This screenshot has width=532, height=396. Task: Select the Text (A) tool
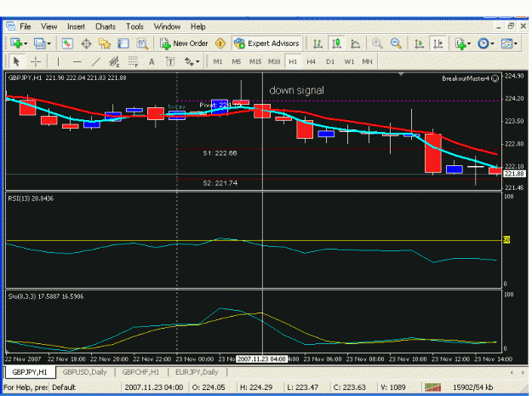(x=152, y=62)
